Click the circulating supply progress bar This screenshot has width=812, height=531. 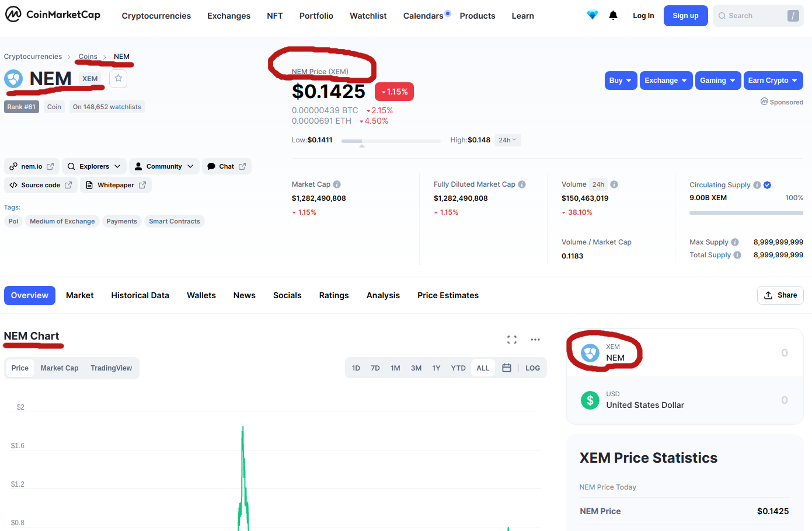(746, 213)
